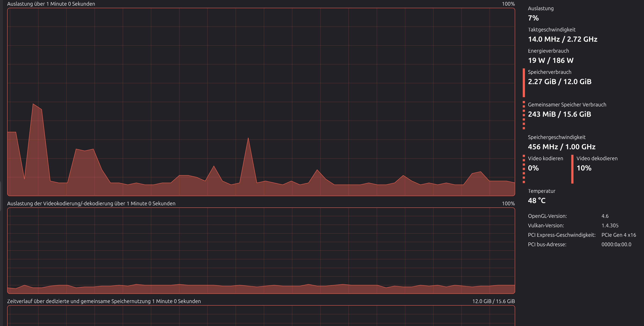The height and width of the screenshot is (326, 644).
Task: Click the Taktgeschwindigkeit 14.0 MHz / 2.72 GHz value
Action: tap(563, 39)
